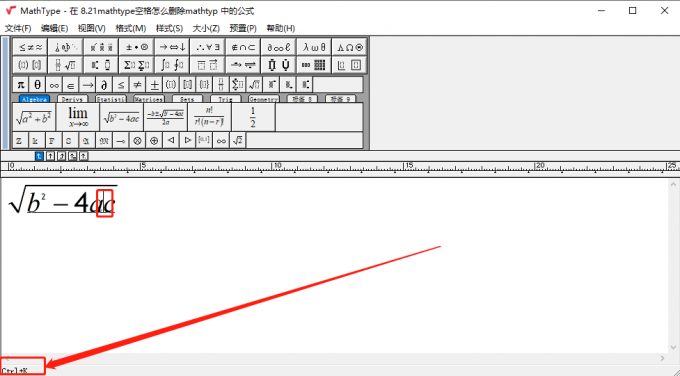680x376 pixels.
Task: Insert the lim x→∞ expression
Action: [78, 118]
